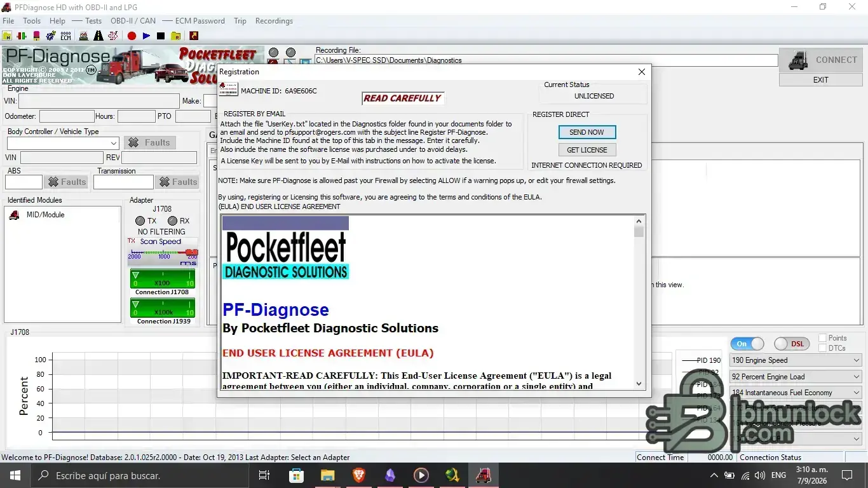The image size is (868, 488).
Task: Close the Registration dialog
Action: tap(641, 72)
